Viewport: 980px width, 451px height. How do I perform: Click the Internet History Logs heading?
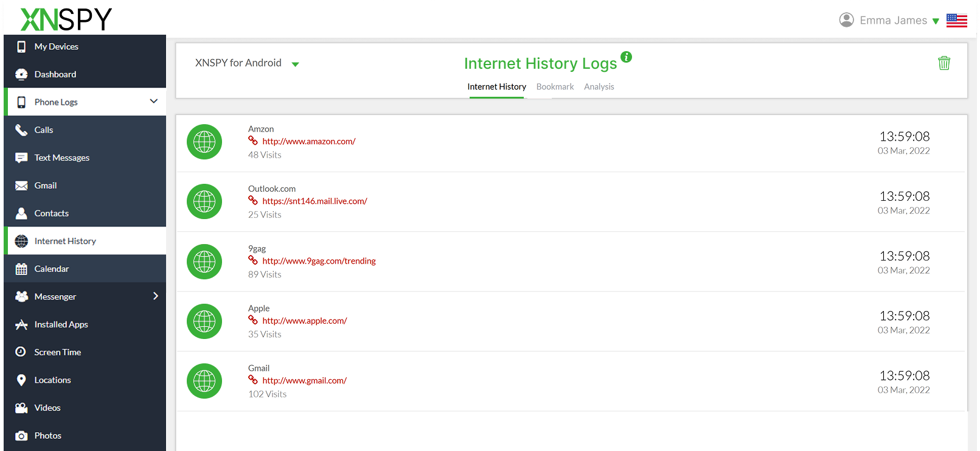(540, 63)
